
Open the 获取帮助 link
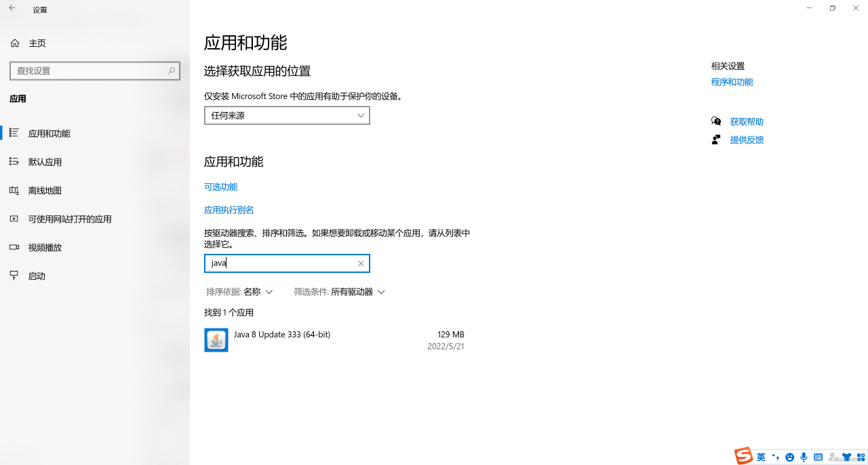pyautogui.click(x=747, y=122)
